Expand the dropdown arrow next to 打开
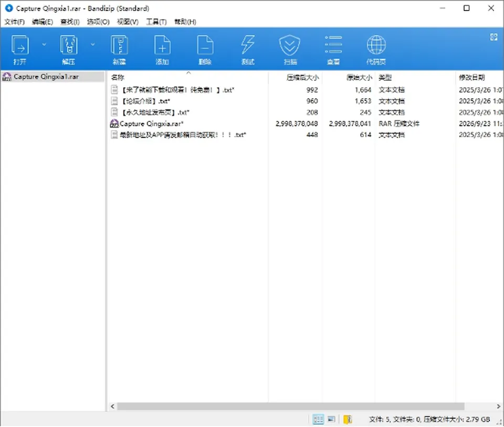This screenshot has width=504, height=427. [x=44, y=44]
